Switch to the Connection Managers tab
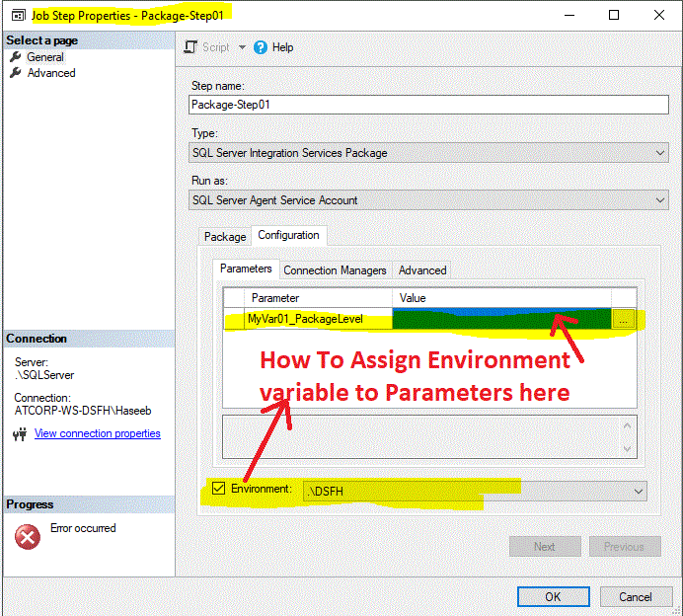This screenshot has width=683, height=616. click(335, 270)
